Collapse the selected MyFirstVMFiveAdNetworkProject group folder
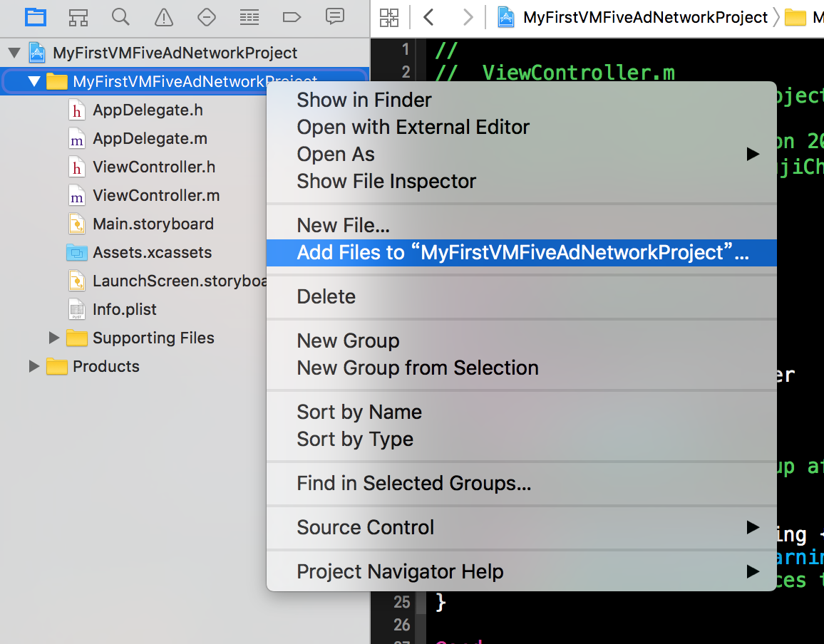Screen dimensions: 824x644 tap(34, 81)
